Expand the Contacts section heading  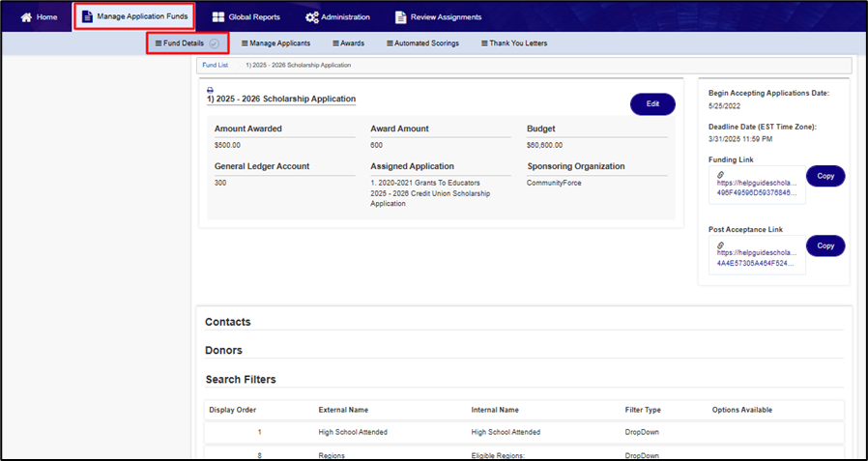[x=228, y=322]
